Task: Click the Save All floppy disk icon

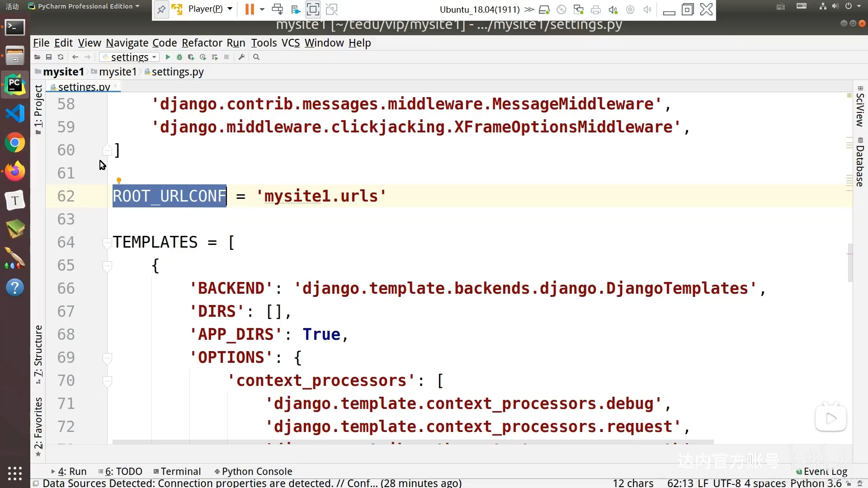Action: pos(49,57)
